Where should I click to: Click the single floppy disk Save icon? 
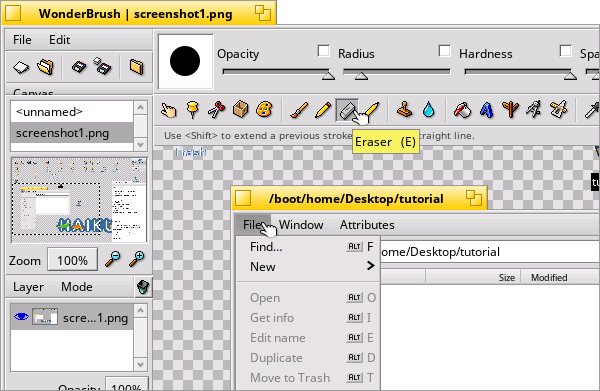pos(79,67)
